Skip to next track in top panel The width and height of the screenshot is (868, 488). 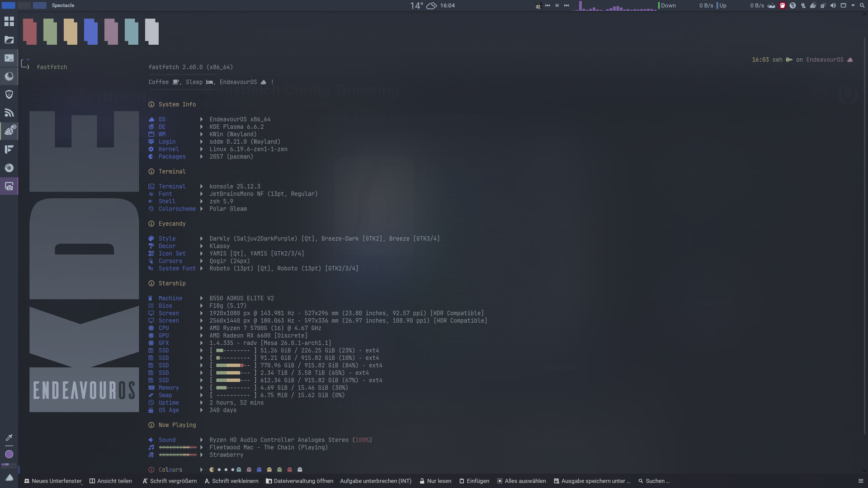pyautogui.click(x=566, y=5)
